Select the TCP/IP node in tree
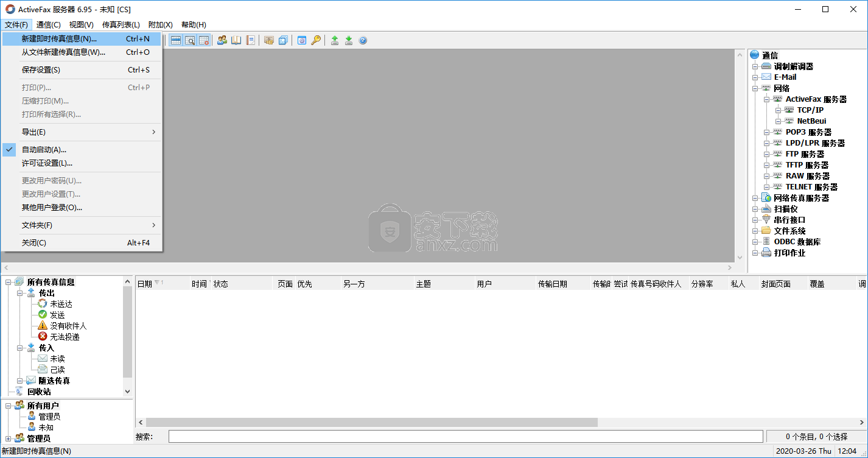Screen dimensions: 868x458 pyautogui.click(x=810, y=110)
